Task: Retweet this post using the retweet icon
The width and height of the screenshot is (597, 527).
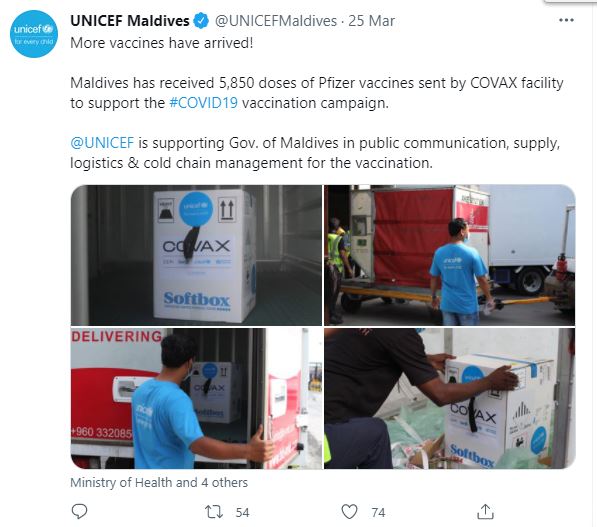Action: point(214,512)
